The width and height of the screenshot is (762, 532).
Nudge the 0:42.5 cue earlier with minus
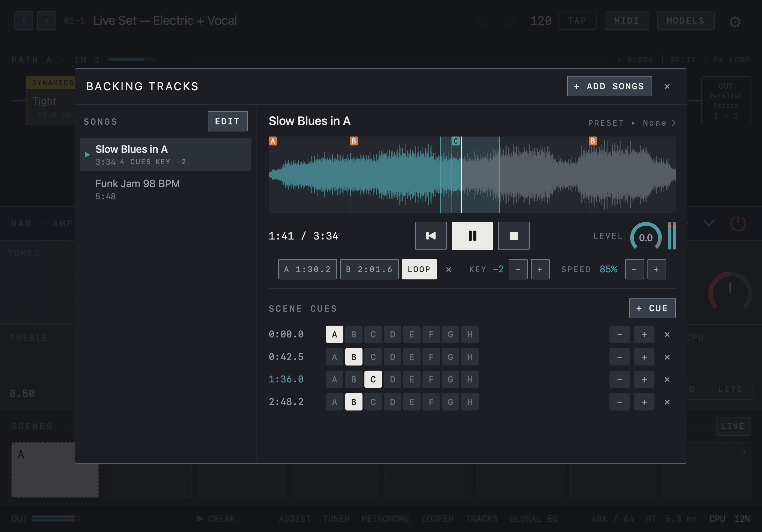(x=620, y=357)
